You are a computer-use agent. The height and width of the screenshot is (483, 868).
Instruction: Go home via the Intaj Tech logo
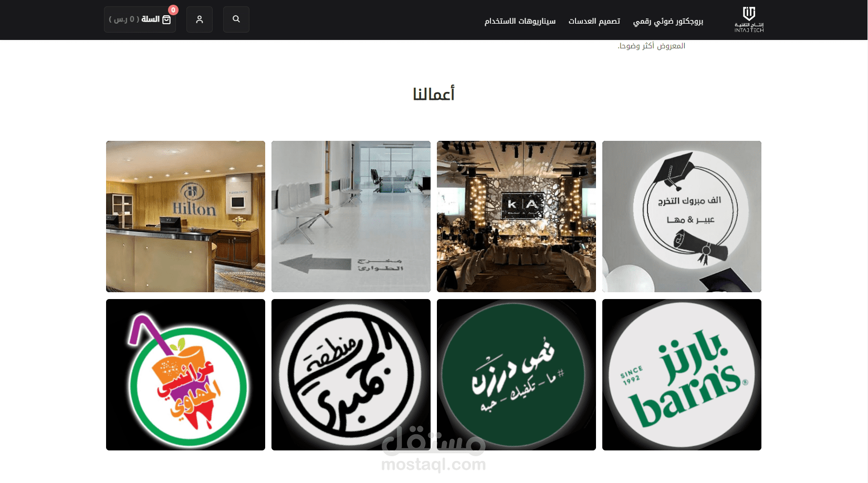tap(749, 19)
